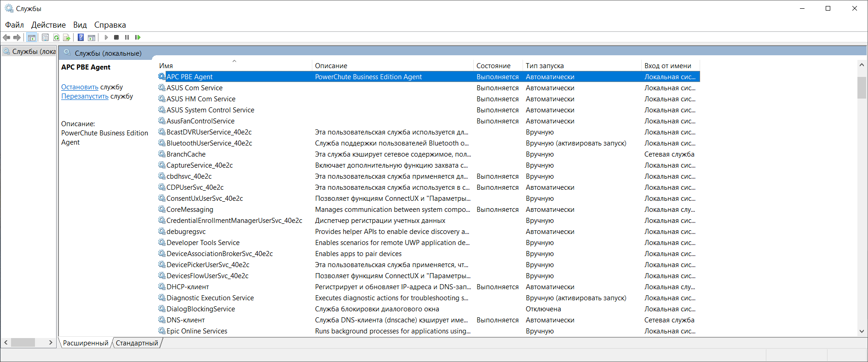868x362 pixels.
Task: Refresh the services list with the green refresh icon
Action: (56, 37)
